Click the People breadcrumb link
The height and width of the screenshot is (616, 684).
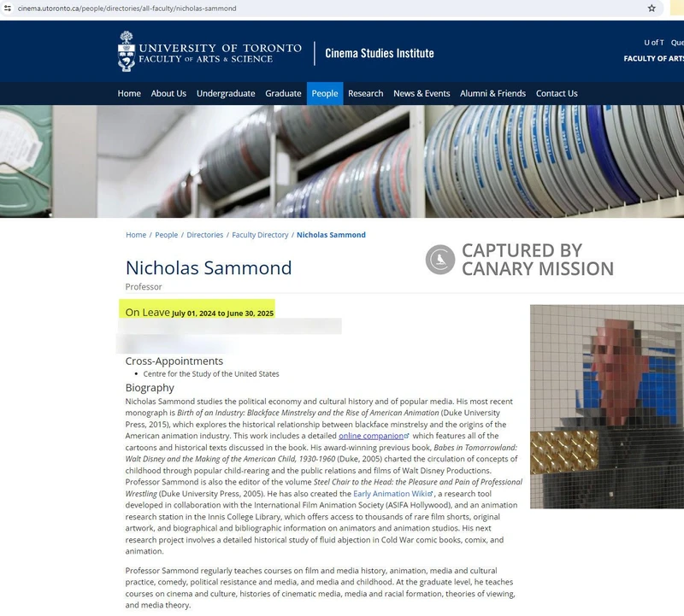166,235
